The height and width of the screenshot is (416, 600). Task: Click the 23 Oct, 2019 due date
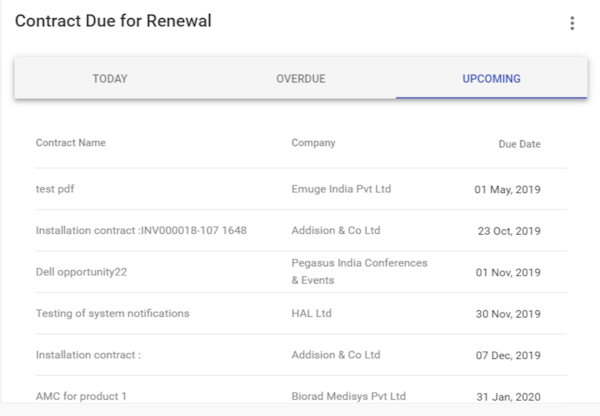click(x=507, y=231)
